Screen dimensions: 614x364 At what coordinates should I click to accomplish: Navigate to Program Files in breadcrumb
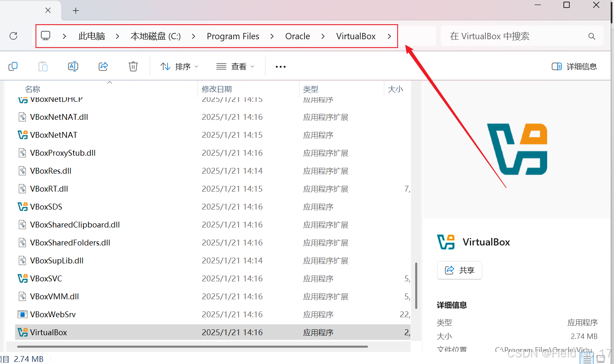click(x=233, y=36)
